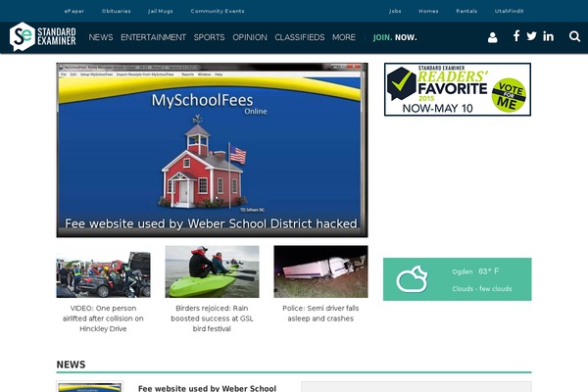Open the Hinckley Drive collision thumbnail
Image resolution: width=588 pixels, height=392 pixels.
point(104,271)
